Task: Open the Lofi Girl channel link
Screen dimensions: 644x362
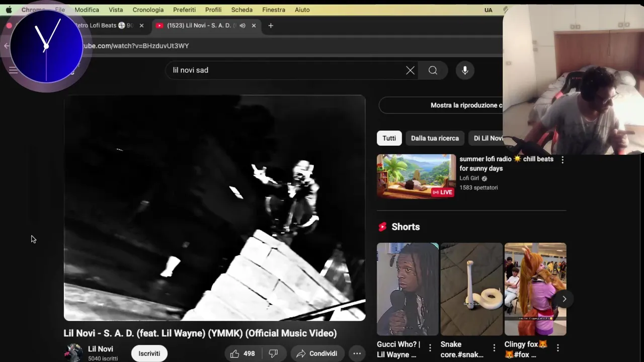Action: click(469, 178)
